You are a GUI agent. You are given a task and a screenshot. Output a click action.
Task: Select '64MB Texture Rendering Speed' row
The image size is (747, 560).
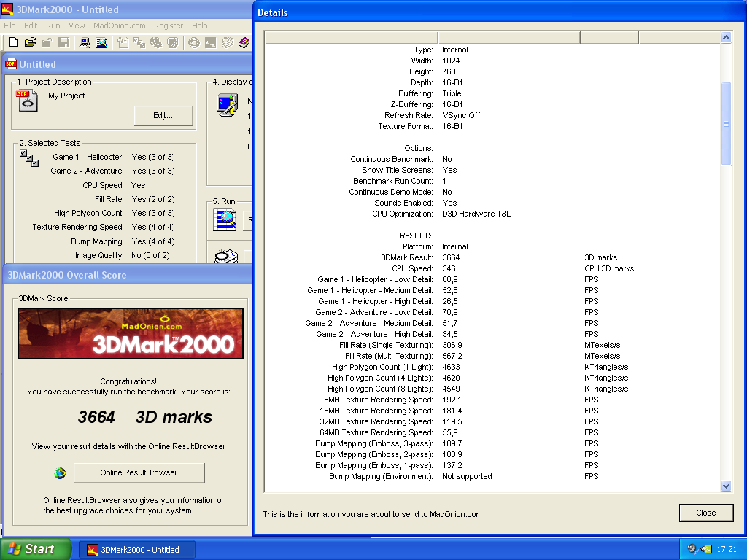(x=492, y=433)
